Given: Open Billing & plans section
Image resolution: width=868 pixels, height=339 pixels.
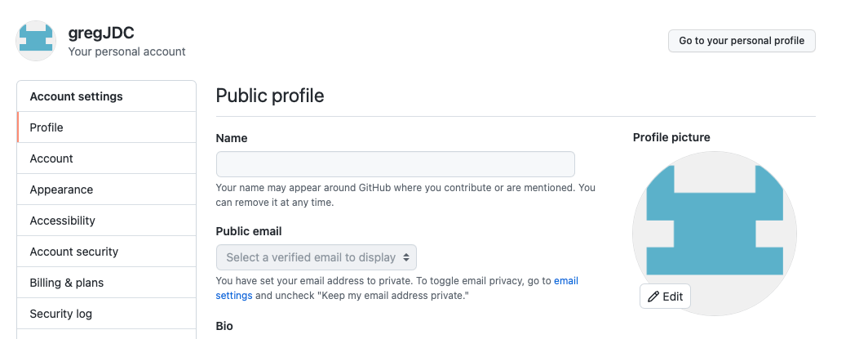Looking at the screenshot, I should (66, 283).
